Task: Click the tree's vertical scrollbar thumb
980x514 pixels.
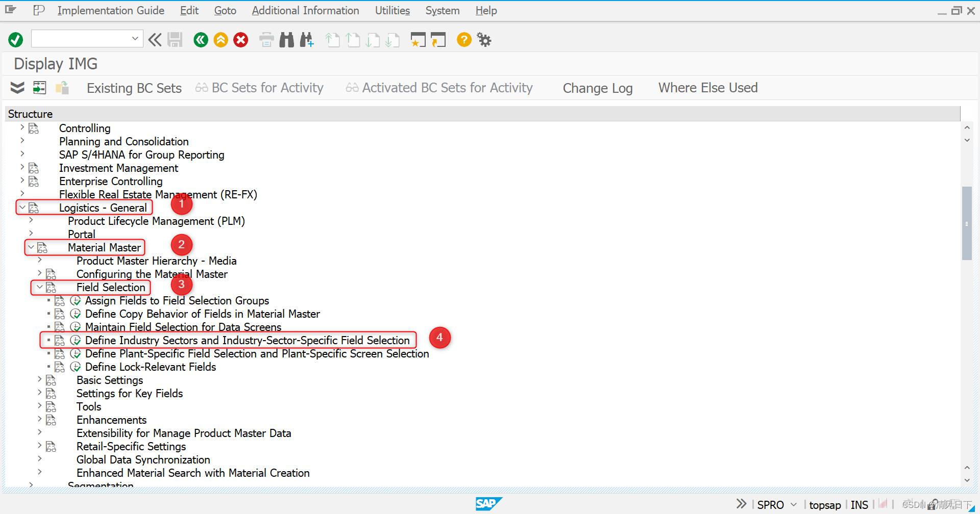Action: point(967,223)
